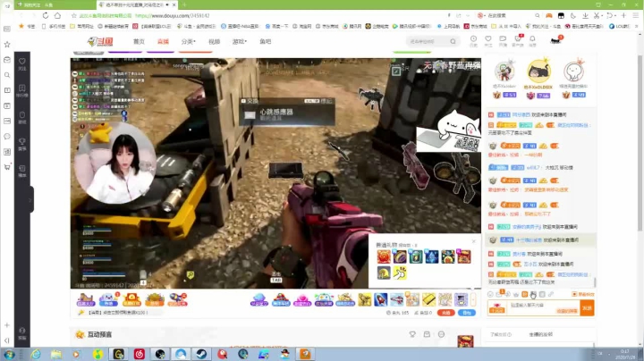Show more bookmarks with » overflow arrow
Viewport: 644px width, 361px height.
tap(637, 26)
